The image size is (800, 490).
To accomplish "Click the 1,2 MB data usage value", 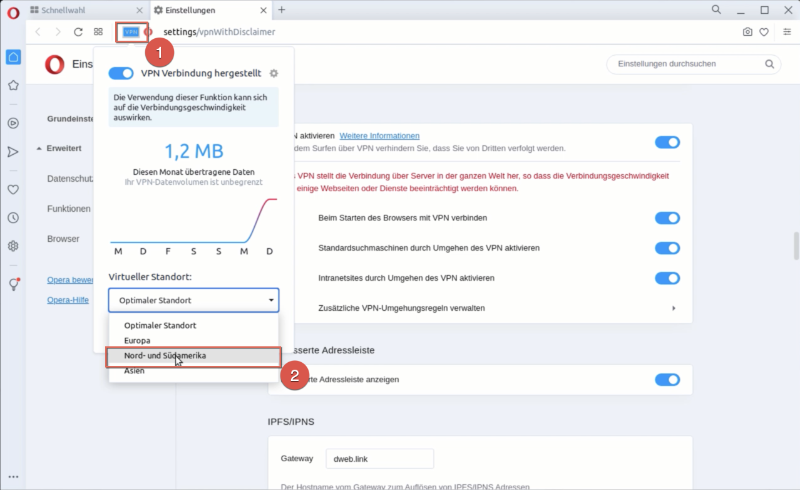I will click(x=194, y=151).
